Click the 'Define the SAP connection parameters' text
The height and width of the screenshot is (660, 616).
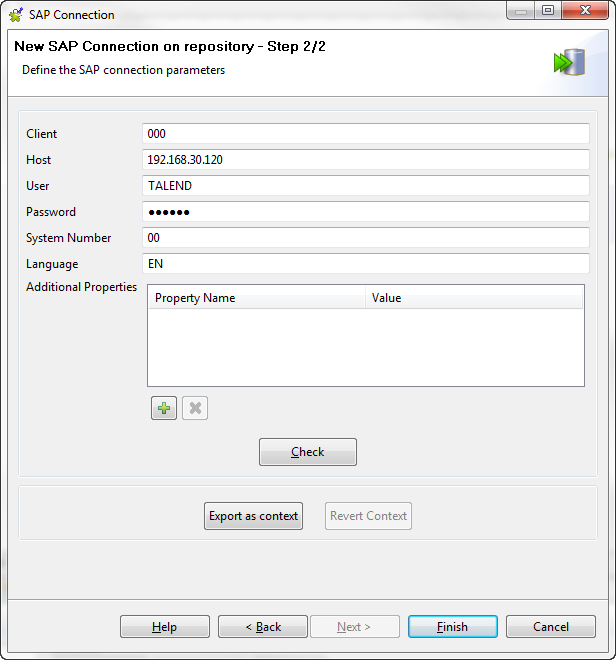[x=123, y=70]
